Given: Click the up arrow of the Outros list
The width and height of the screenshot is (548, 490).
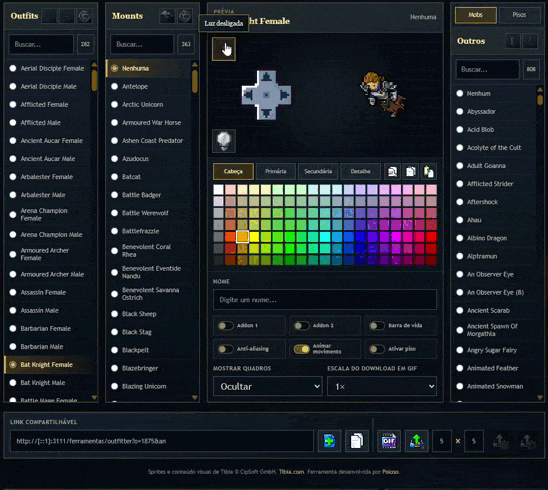Looking at the screenshot, I should point(540,90).
